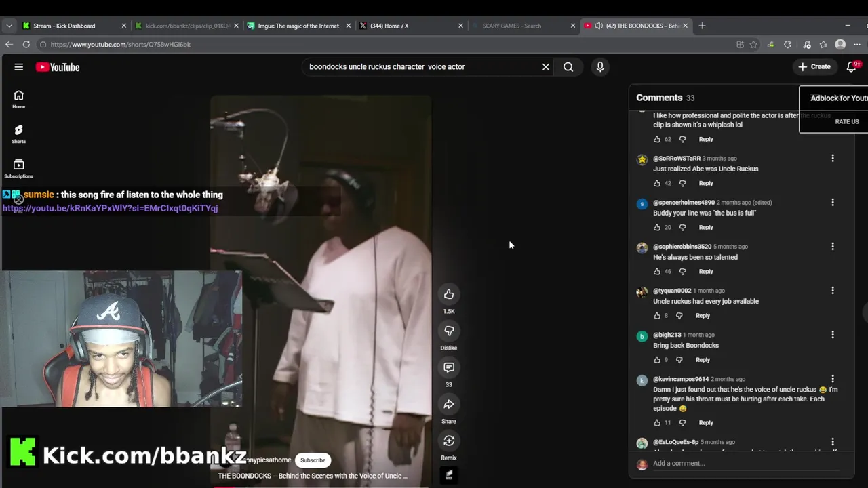Like the "He's always been so talented" comment
Screen dimensions: 868x488
pos(656,272)
